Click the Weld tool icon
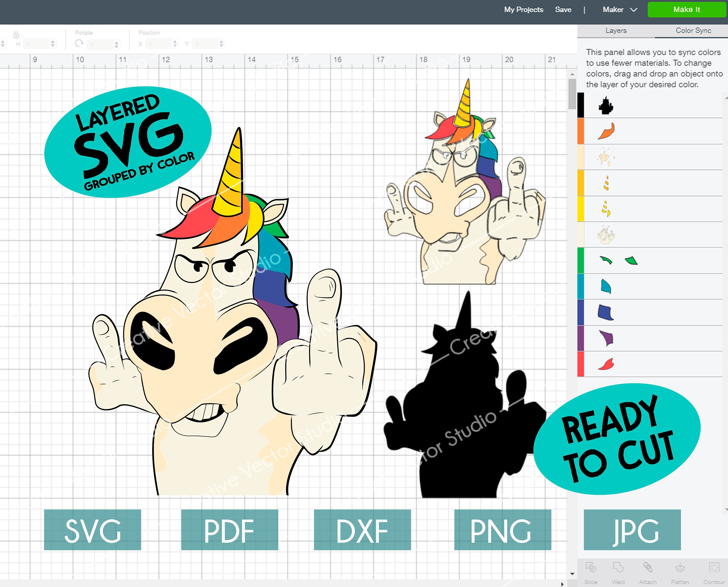This screenshot has height=587, width=728. (618, 567)
